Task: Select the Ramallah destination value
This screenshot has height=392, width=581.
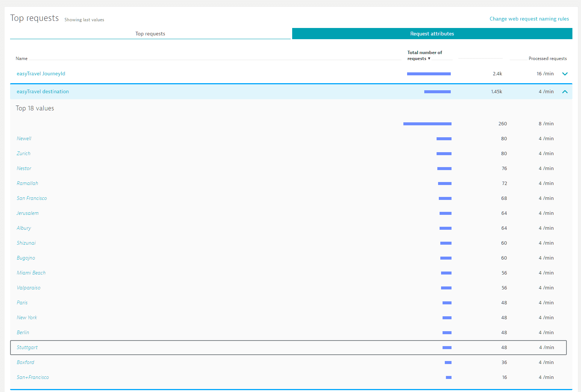Action: point(27,183)
